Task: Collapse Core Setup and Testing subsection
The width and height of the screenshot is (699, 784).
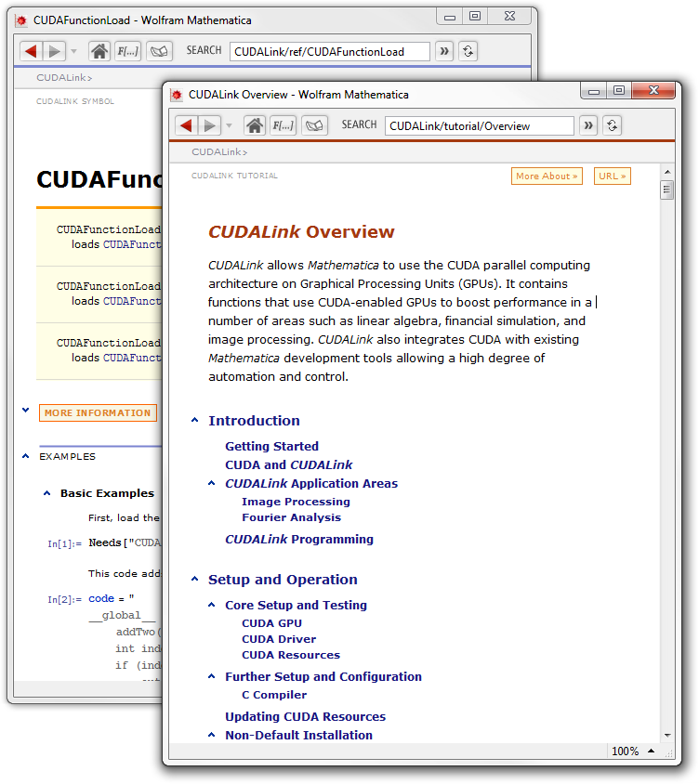Action: [213, 606]
